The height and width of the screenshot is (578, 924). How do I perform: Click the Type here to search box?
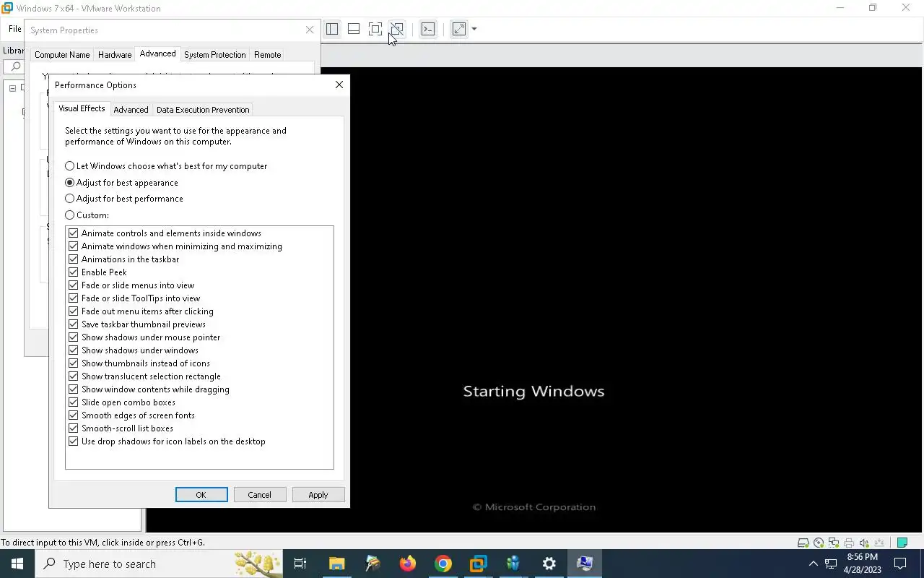[159, 564]
